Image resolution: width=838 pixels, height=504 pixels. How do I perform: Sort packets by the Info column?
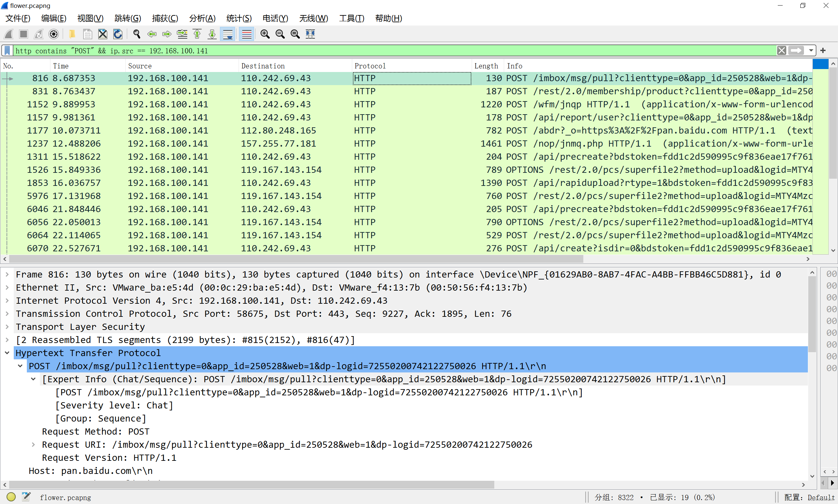point(658,66)
